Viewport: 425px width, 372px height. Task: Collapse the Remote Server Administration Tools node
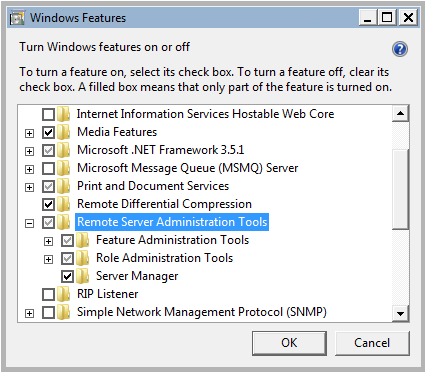[x=29, y=223]
